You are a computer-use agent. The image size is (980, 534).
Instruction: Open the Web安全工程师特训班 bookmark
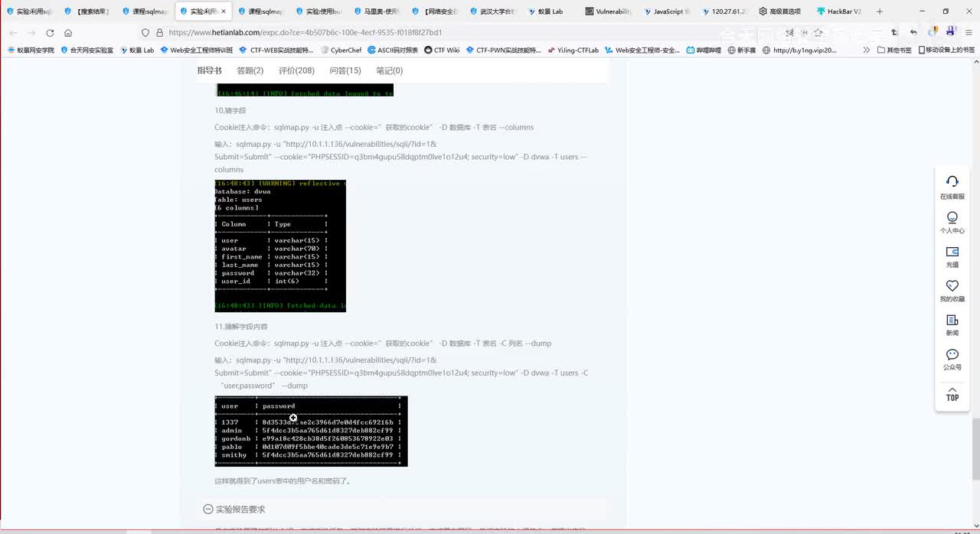pyautogui.click(x=196, y=50)
